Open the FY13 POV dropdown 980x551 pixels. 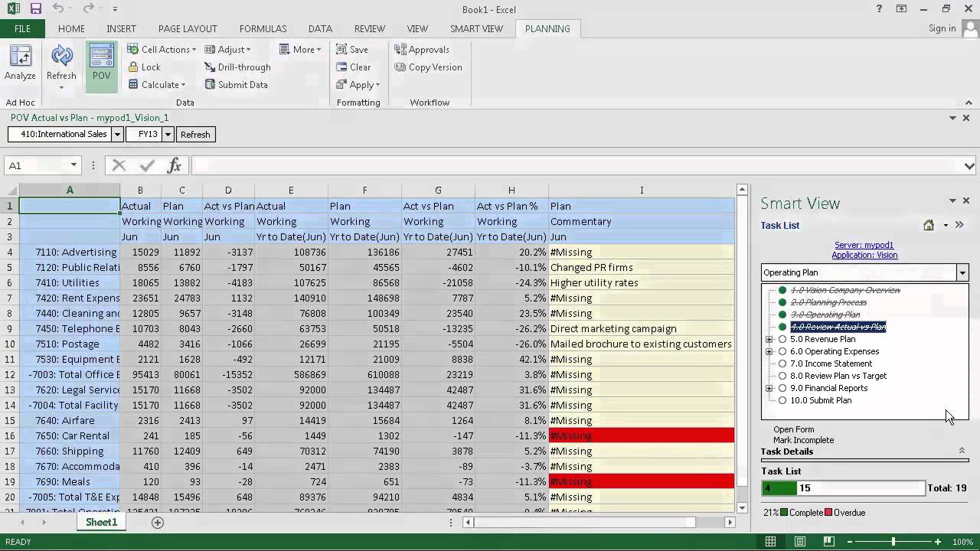click(168, 134)
